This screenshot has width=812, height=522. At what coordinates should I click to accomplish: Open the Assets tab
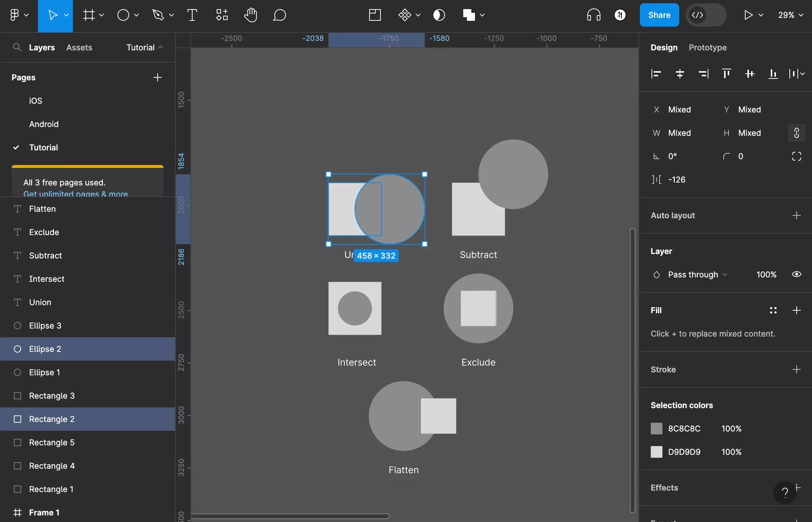pyautogui.click(x=79, y=47)
